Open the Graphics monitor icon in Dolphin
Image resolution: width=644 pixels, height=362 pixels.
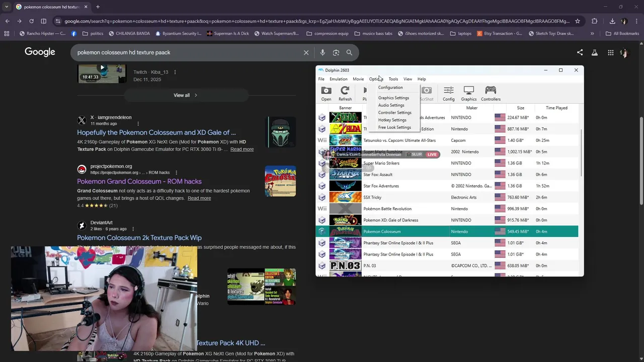point(468,91)
